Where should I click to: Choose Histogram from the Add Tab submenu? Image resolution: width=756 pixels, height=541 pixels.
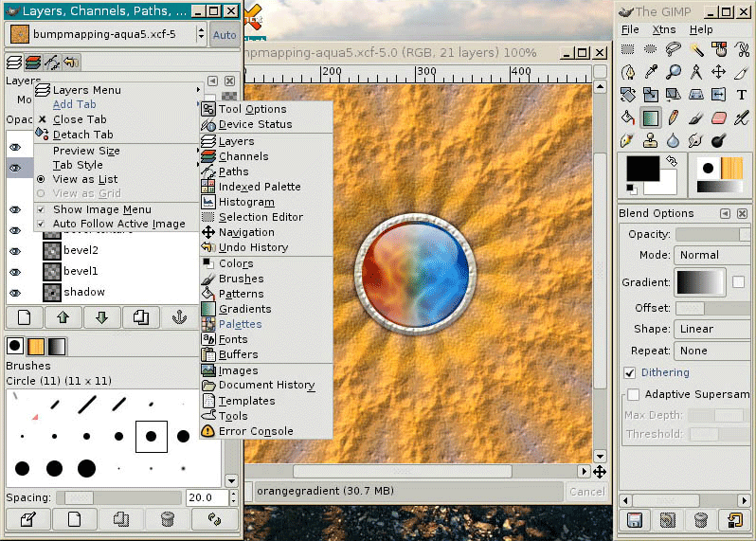tap(246, 203)
